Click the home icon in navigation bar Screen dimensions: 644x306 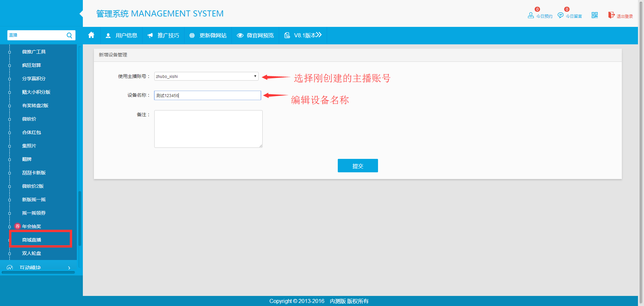(91, 35)
